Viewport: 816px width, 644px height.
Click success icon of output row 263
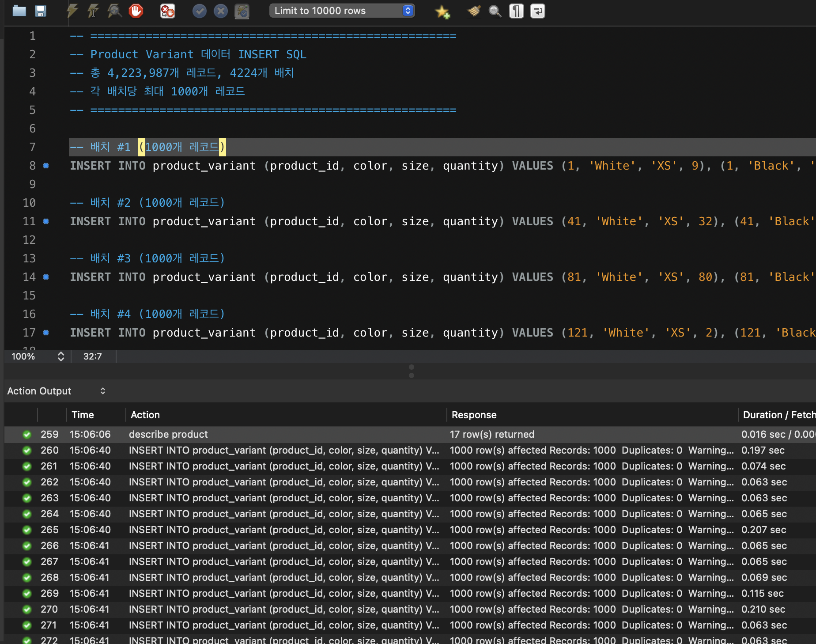click(x=27, y=498)
